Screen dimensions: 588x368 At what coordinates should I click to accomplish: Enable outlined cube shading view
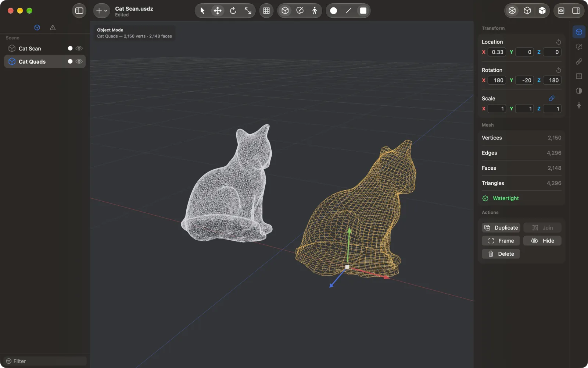[x=527, y=11]
